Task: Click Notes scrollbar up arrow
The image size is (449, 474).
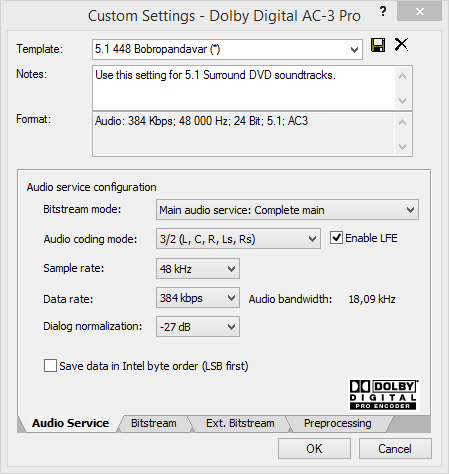Action: click(403, 76)
